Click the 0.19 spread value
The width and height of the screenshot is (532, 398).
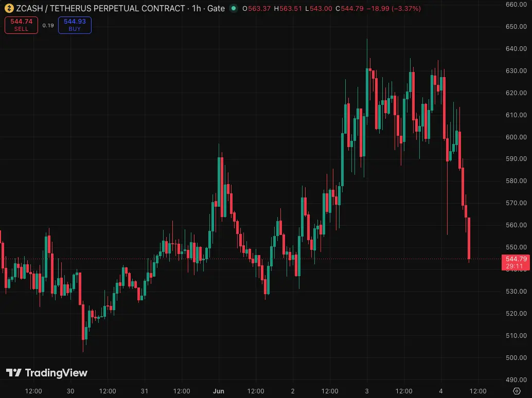(48, 25)
